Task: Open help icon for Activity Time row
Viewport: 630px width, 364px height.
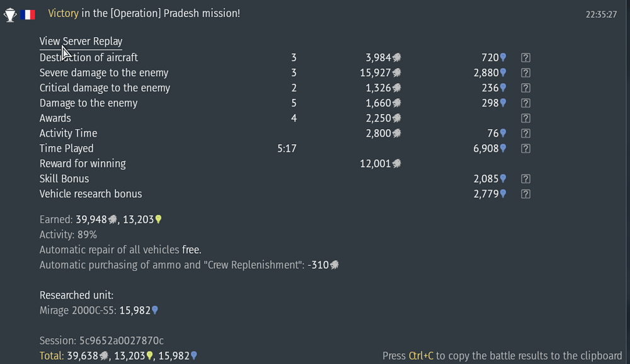Action: tap(525, 134)
